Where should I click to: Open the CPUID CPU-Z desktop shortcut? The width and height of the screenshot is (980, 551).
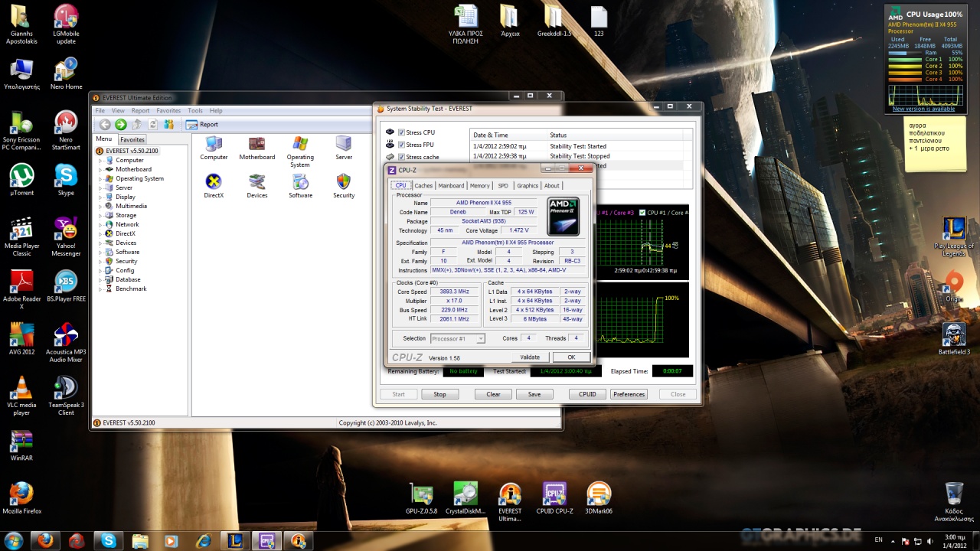pos(554,499)
